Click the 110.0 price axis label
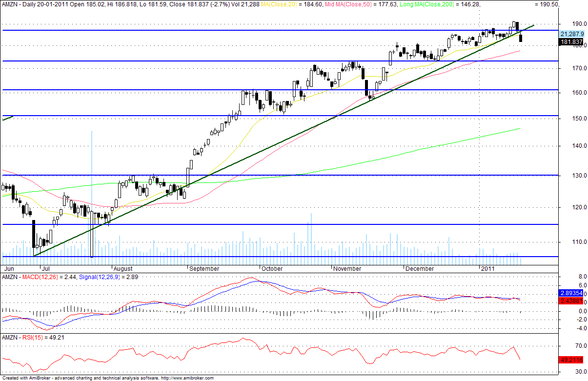Viewport: 588px width, 381px height. [x=579, y=242]
